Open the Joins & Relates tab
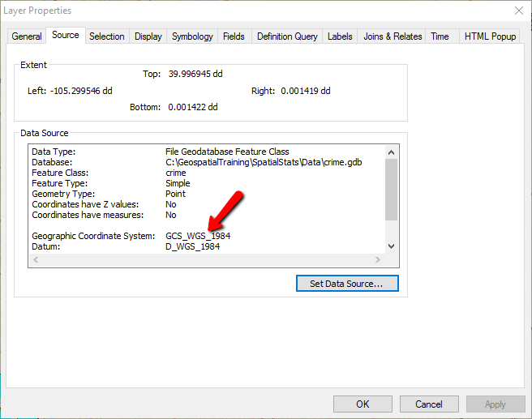 tap(393, 36)
